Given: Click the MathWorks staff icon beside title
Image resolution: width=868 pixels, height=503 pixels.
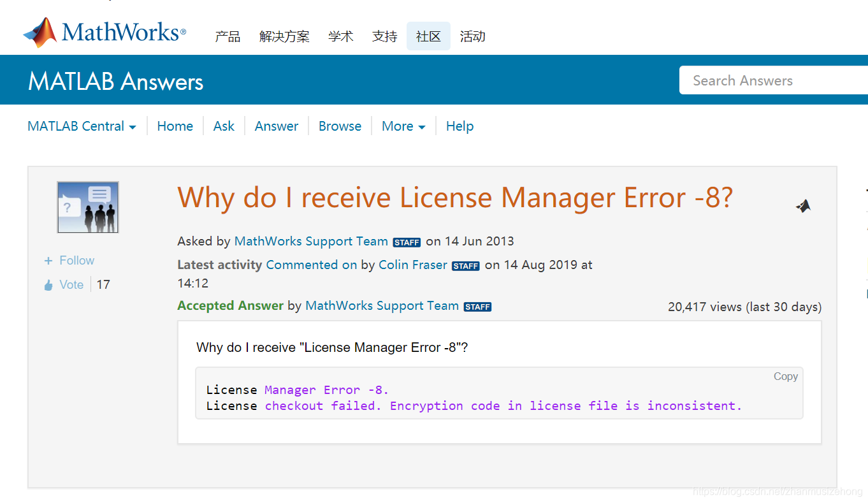Looking at the screenshot, I should click(803, 206).
